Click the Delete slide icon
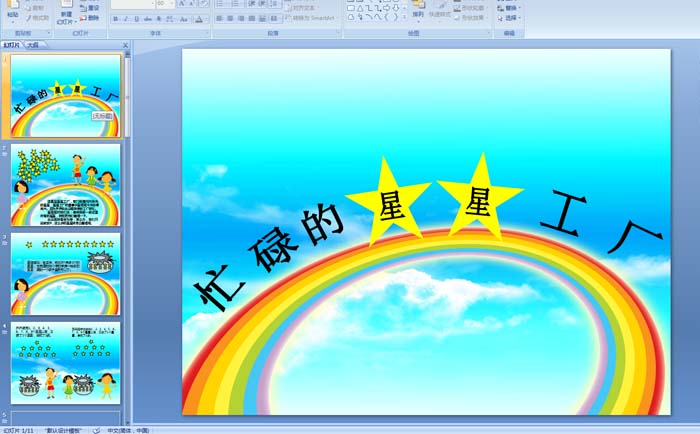 point(92,18)
